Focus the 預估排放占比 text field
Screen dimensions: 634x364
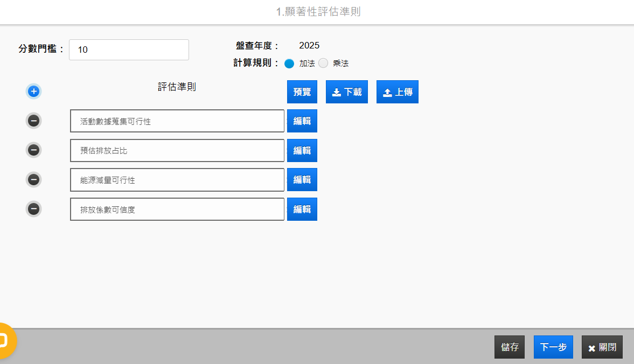pyautogui.click(x=177, y=151)
